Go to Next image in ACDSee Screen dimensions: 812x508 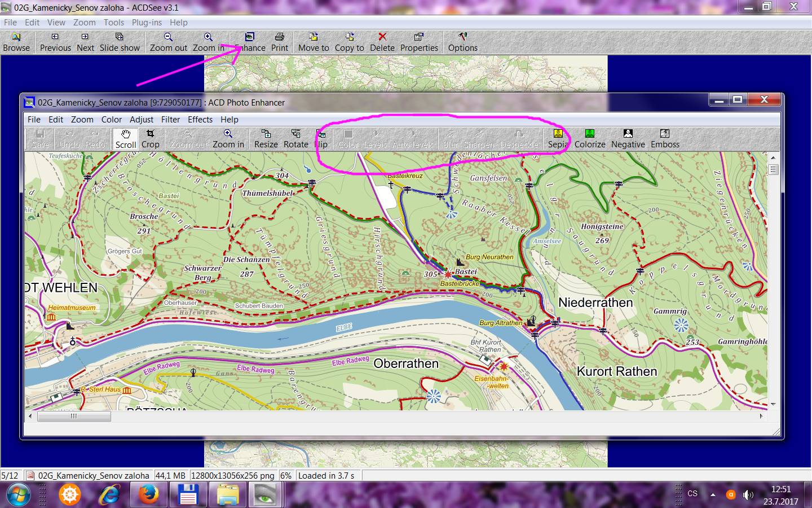85,42
